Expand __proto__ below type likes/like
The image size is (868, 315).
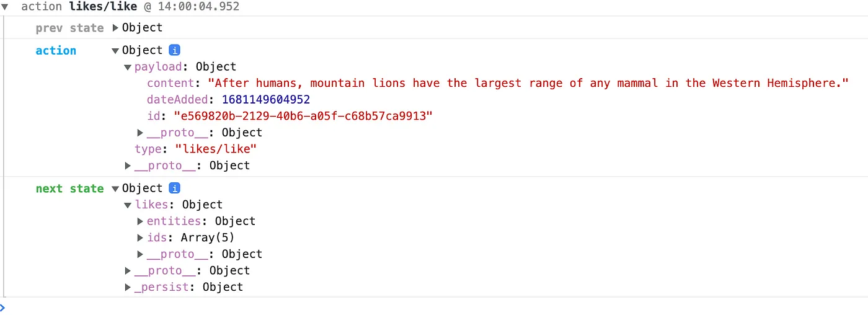pos(128,166)
